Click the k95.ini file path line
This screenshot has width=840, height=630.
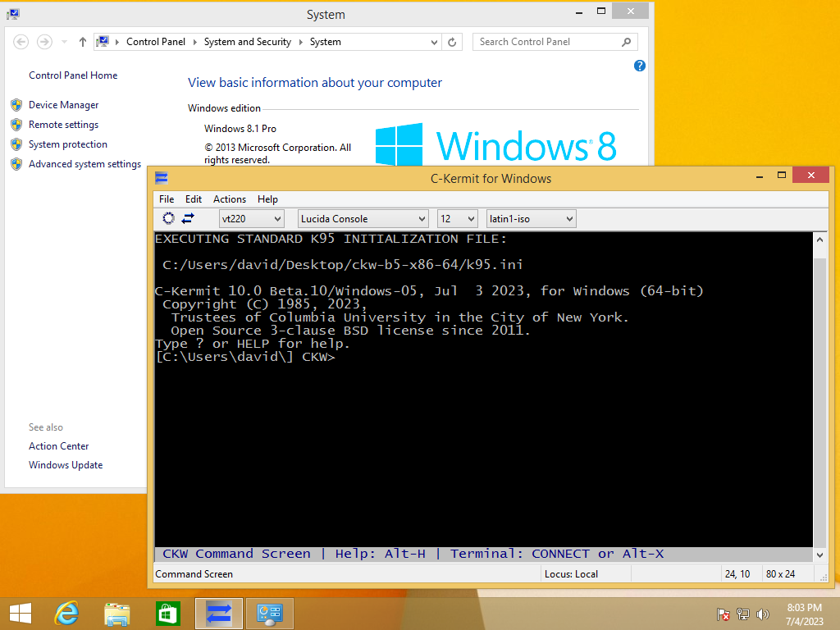[342, 265]
